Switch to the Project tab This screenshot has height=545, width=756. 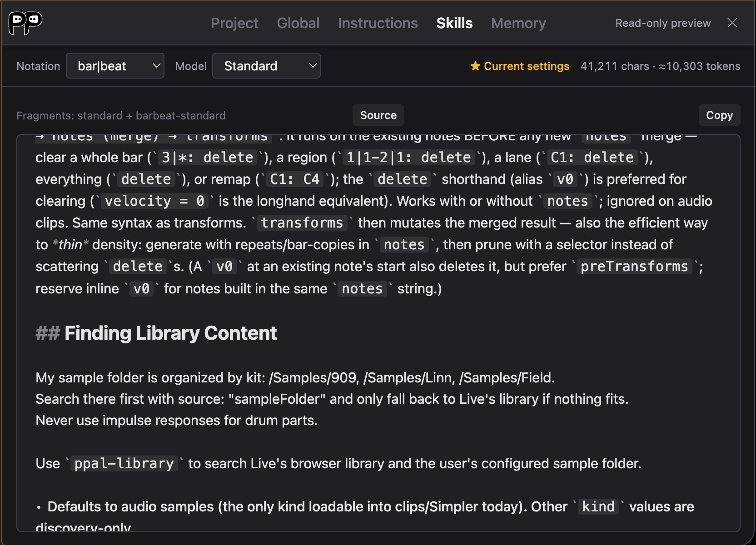[x=234, y=23]
